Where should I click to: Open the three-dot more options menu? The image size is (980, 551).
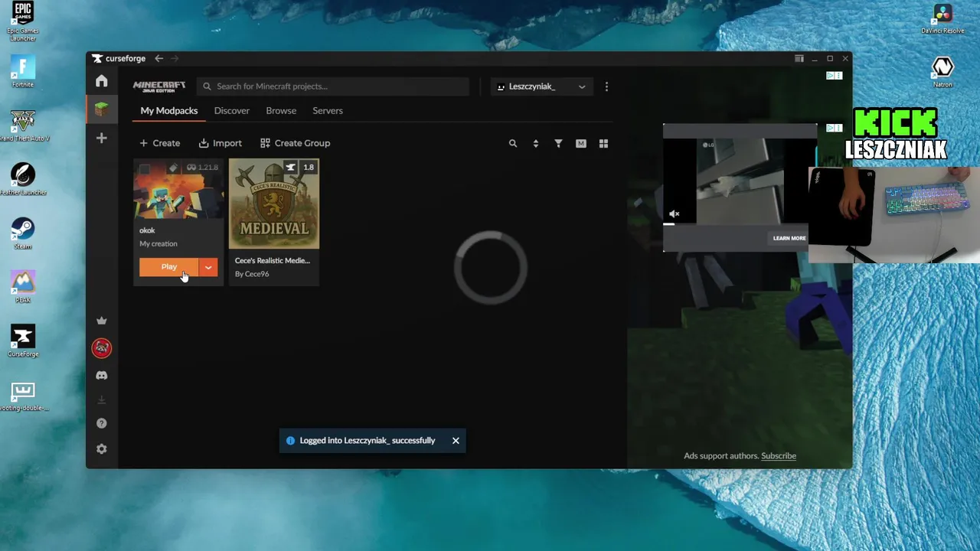coord(606,86)
